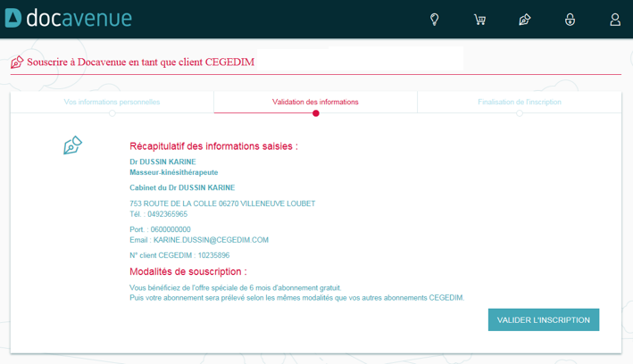Image resolution: width=633 pixels, height=364 pixels.
Task: Click the email KARINE.DUSSIN@CEGEDIM.COM
Action: [211, 240]
